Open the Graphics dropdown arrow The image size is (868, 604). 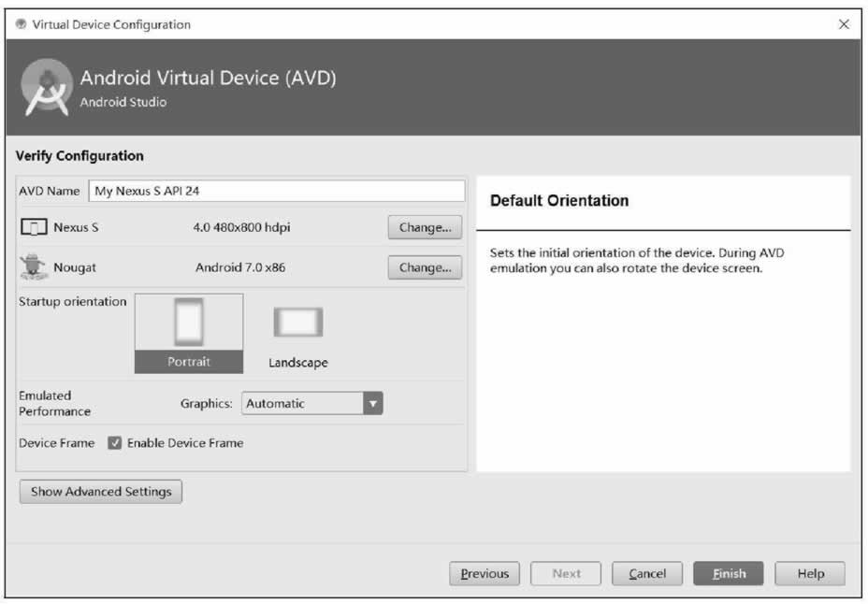(373, 404)
